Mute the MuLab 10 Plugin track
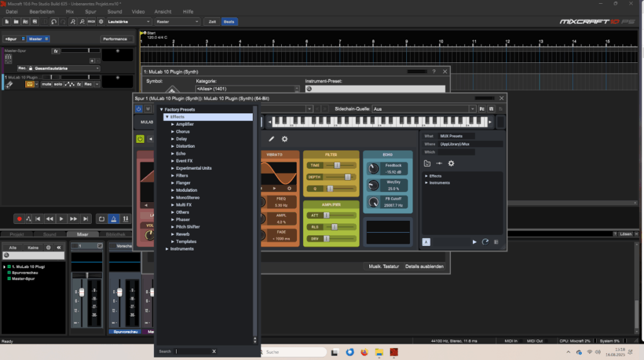 [47, 84]
